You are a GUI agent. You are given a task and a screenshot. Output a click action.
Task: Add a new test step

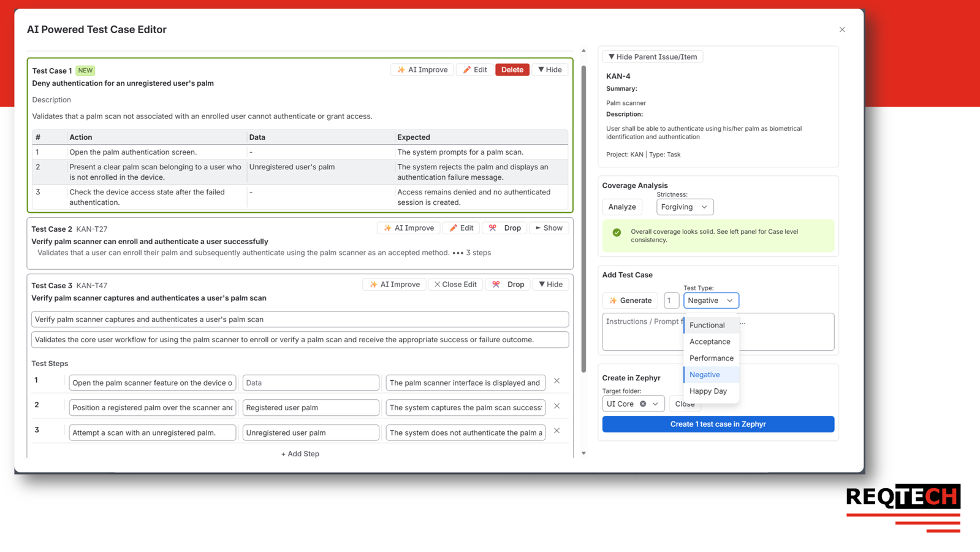(300, 454)
